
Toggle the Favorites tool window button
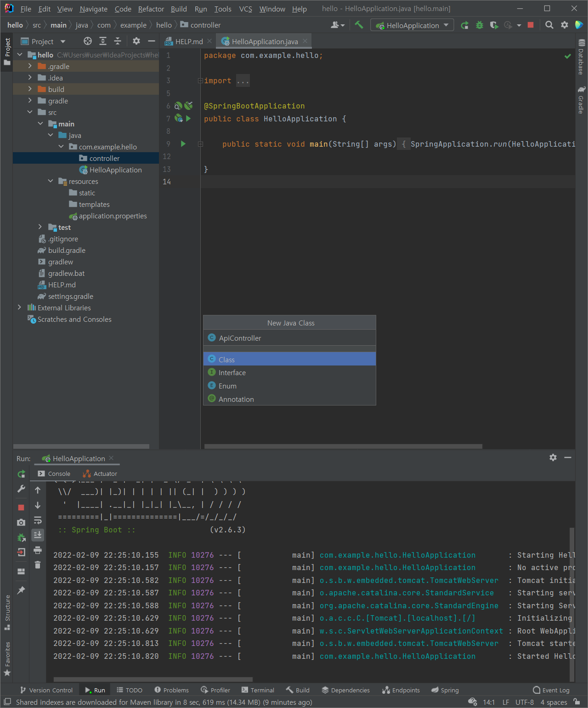pos(7,659)
